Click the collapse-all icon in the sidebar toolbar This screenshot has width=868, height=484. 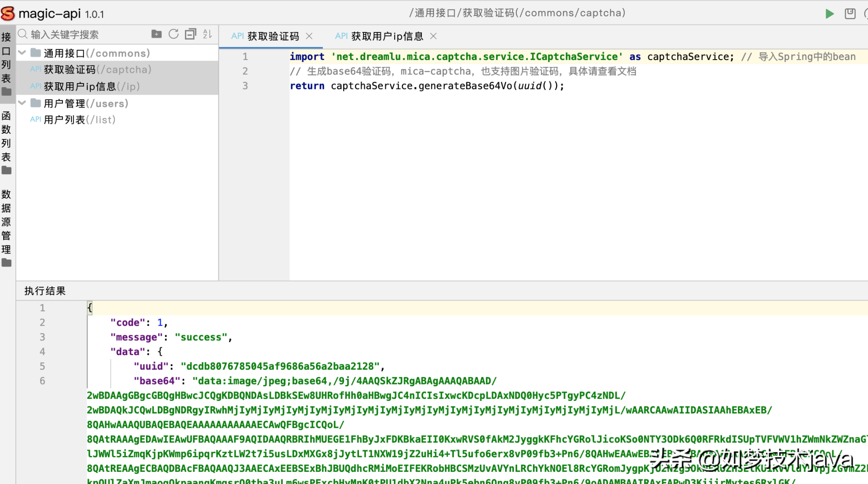tap(191, 34)
